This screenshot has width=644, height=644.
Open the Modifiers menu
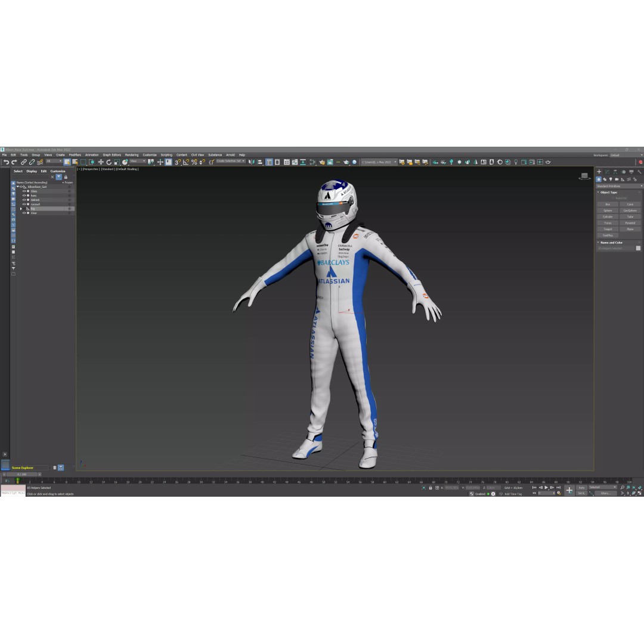click(x=75, y=155)
